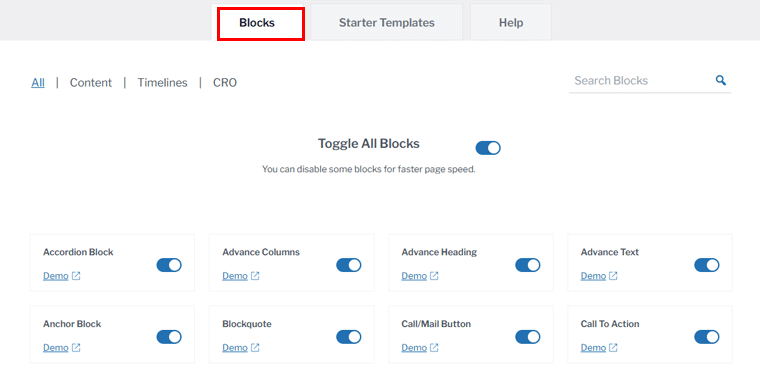Focus the Search Blocks field
760x369 pixels.
[640, 80]
